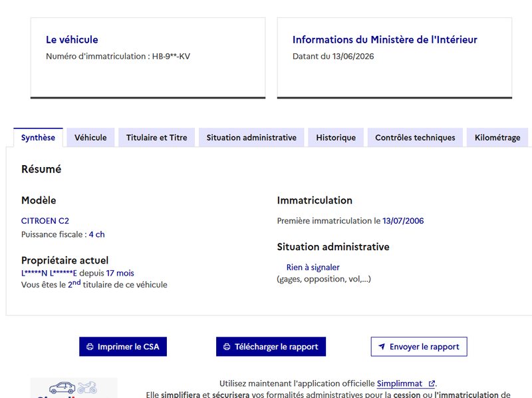
Task: Click the Datant du 13/06/2026 text
Action: (333, 57)
